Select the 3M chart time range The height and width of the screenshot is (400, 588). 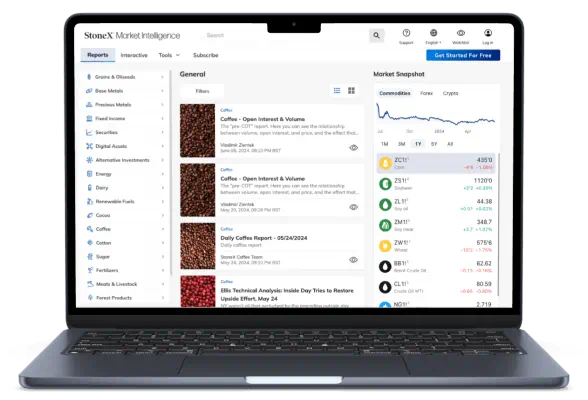pos(402,144)
